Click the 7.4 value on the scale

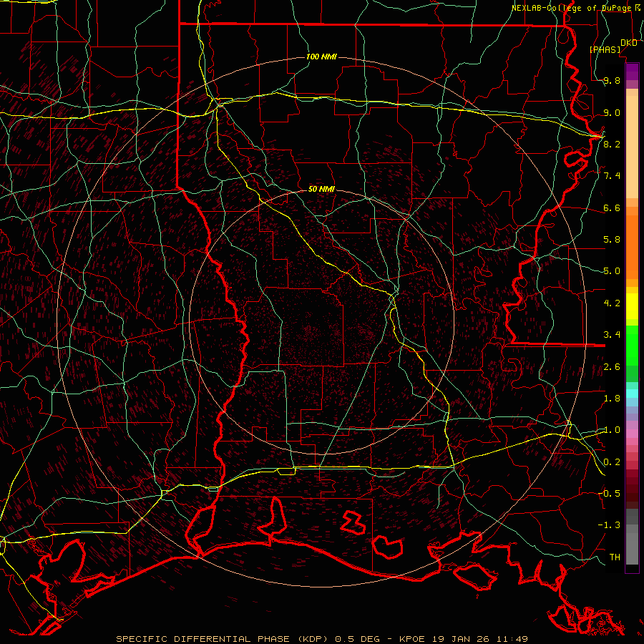point(612,176)
